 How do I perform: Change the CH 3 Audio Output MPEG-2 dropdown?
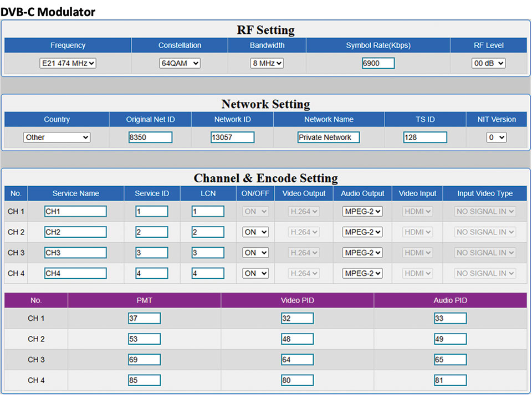pos(362,253)
